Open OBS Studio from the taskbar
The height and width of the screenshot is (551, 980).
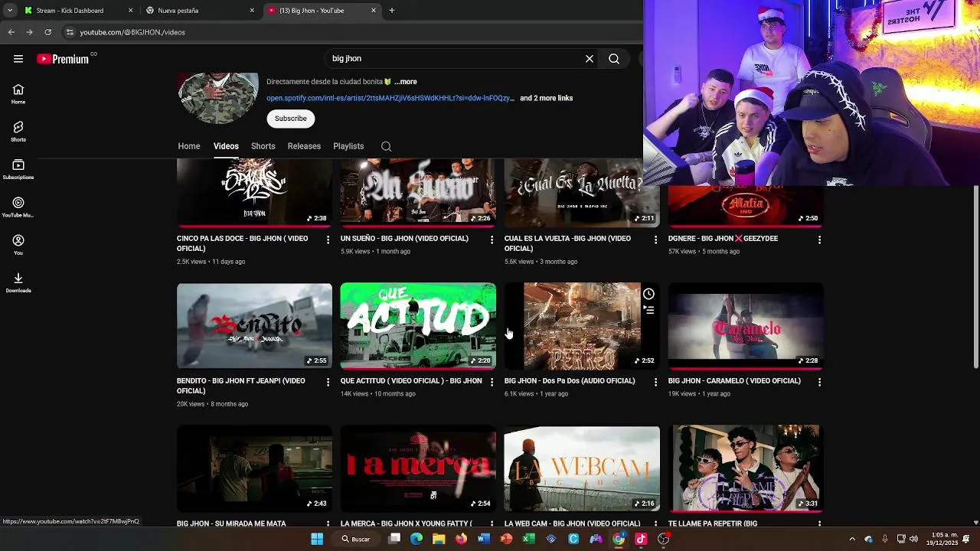tap(664, 539)
